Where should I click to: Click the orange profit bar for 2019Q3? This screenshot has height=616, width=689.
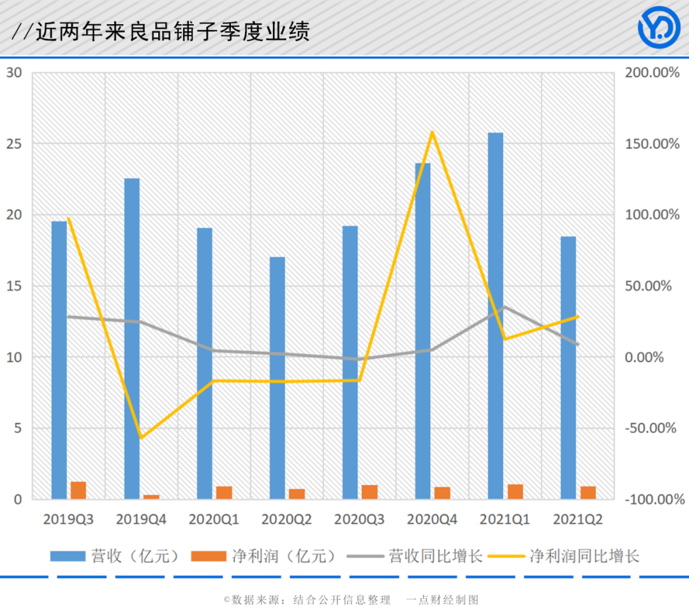pyautogui.click(x=78, y=490)
